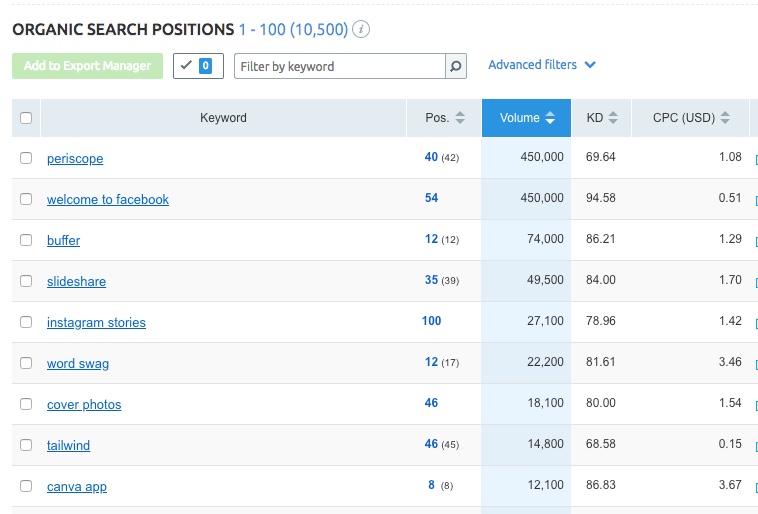758x514 pixels.
Task: Open the instagram stories keyword link
Action: point(96,323)
